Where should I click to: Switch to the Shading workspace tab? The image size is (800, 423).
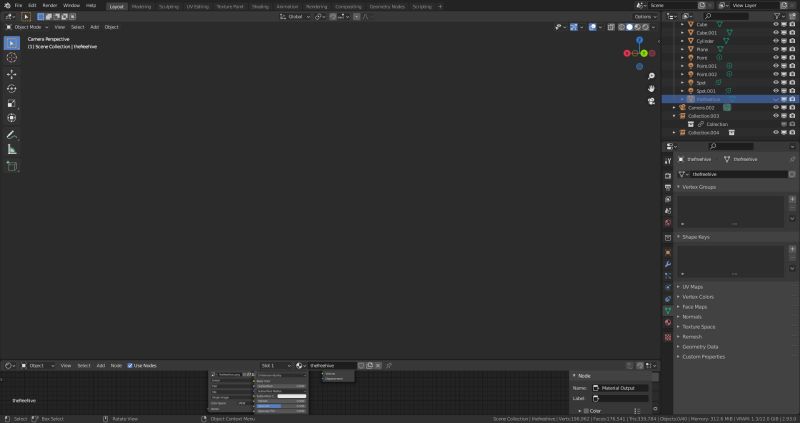pyautogui.click(x=260, y=7)
